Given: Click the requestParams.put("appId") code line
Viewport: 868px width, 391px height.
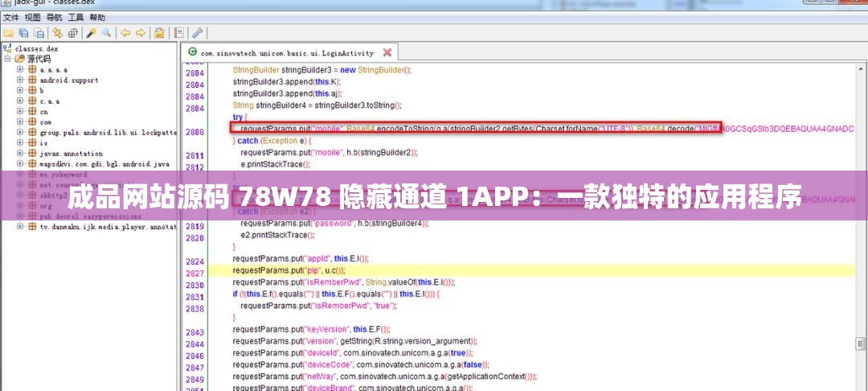Looking at the screenshot, I should point(301,258).
